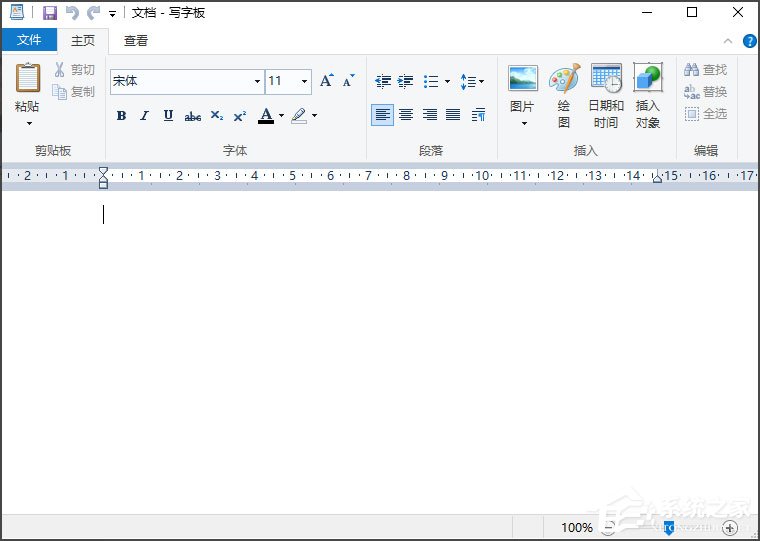Toggle italic formatting
760x541 pixels.
pos(144,116)
